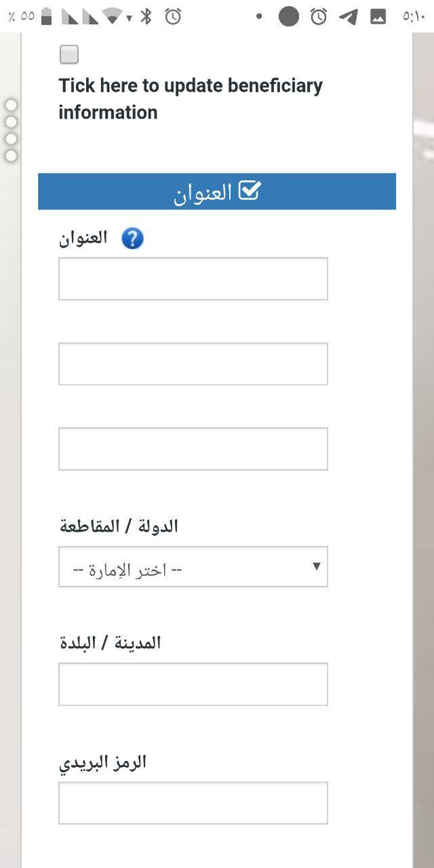Click the blue العنوان section header

coord(217,191)
